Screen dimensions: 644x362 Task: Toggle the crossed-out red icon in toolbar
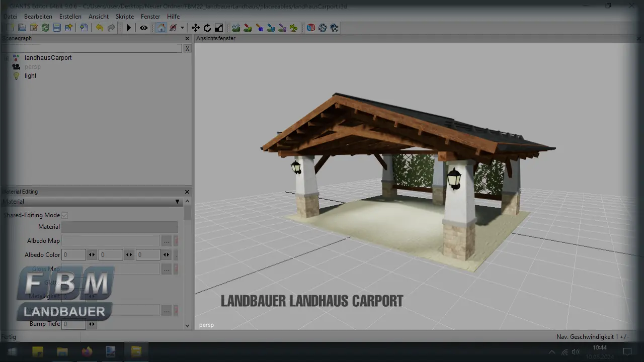[x=173, y=28]
